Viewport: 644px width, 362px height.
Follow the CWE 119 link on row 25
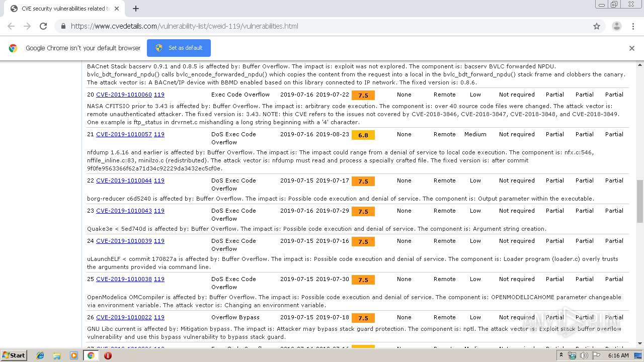click(159, 279)
